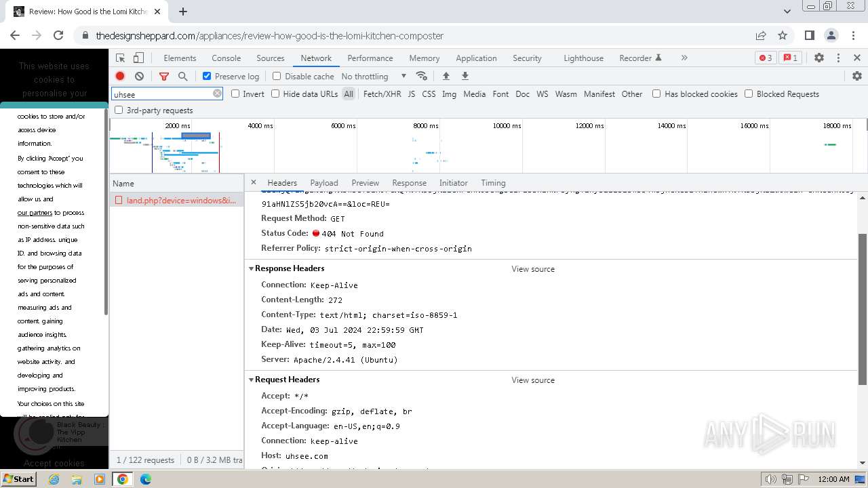The image size is (868, 488).
Task: Filter requests by Img
Action: tap(449, 94)
